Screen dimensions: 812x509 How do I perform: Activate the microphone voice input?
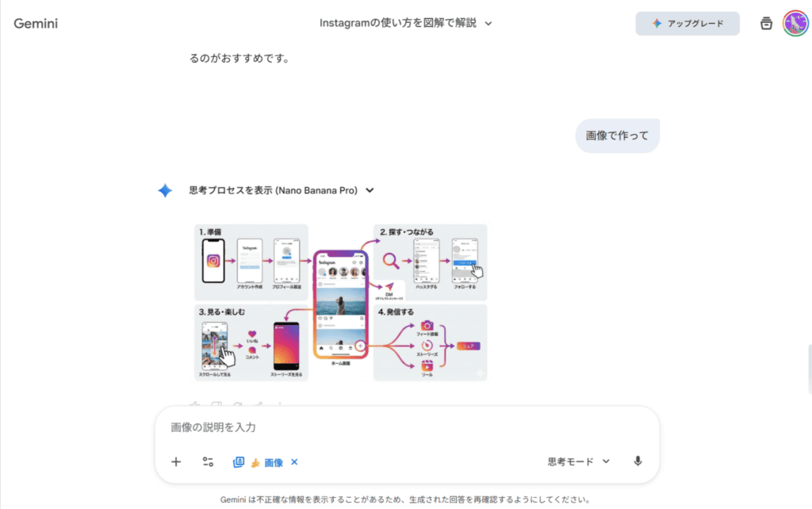638,461
